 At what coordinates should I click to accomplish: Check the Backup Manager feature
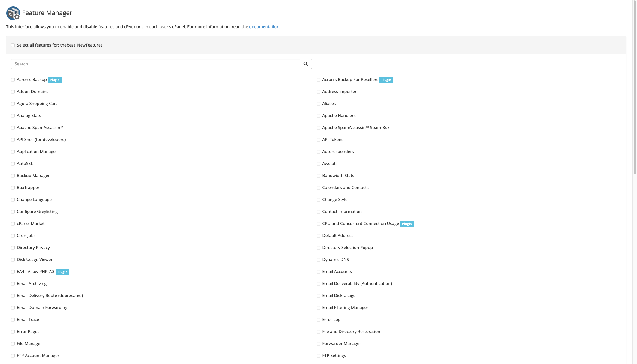coord(13,176)
